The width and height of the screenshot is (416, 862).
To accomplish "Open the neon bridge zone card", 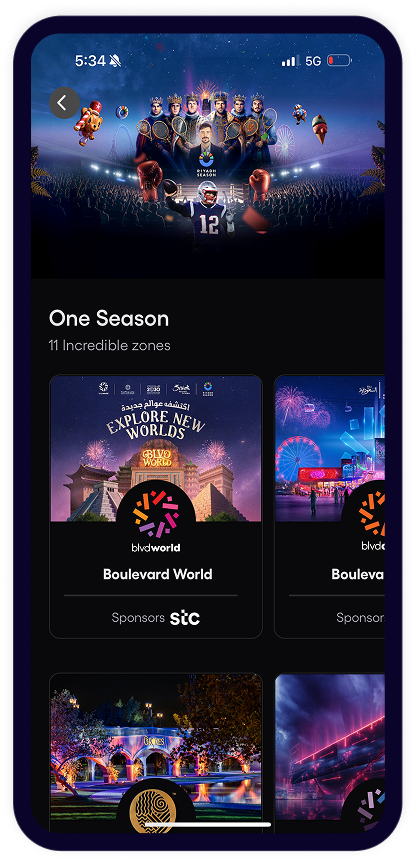I will [330, 753].
